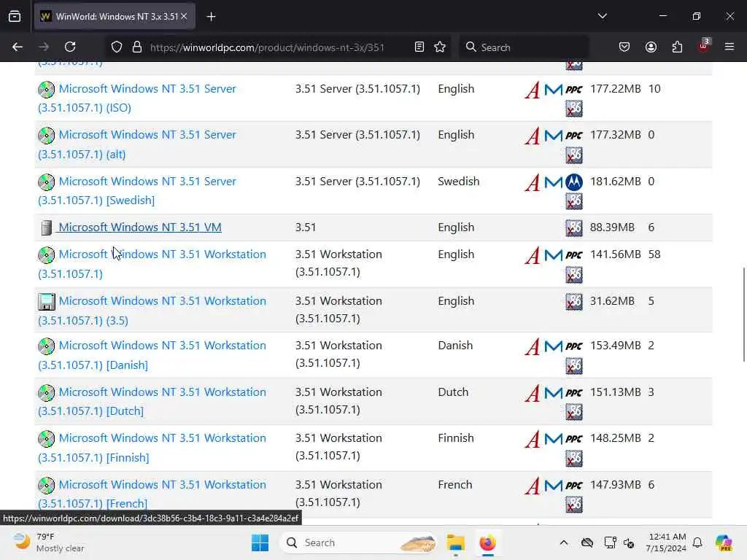Viewport: 747px width, 560px height.
Task: Click the Swedish language cell
Action: [458, 182]
